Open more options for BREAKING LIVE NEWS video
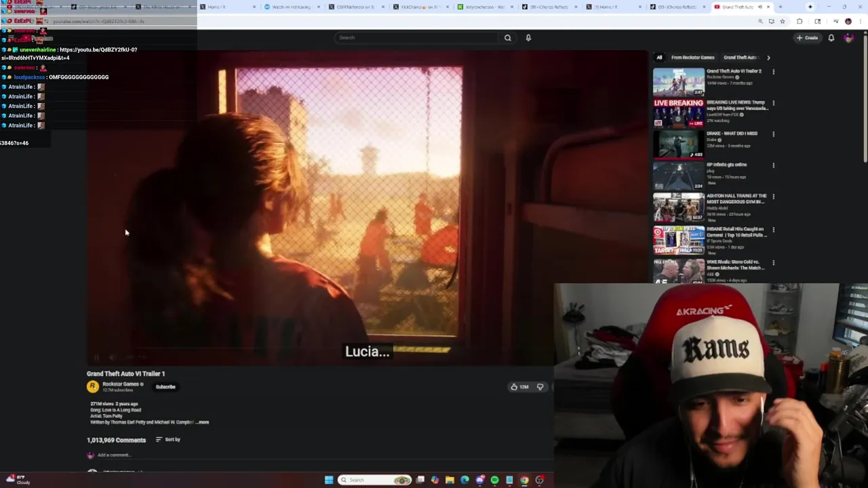868x488 pixels. coord(773,103)
